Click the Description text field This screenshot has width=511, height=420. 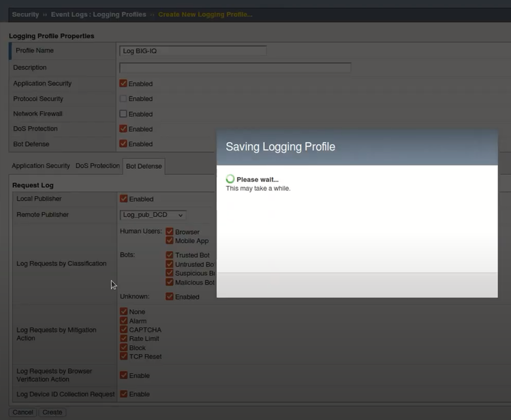pyautogui.click(x=235, y=67)
